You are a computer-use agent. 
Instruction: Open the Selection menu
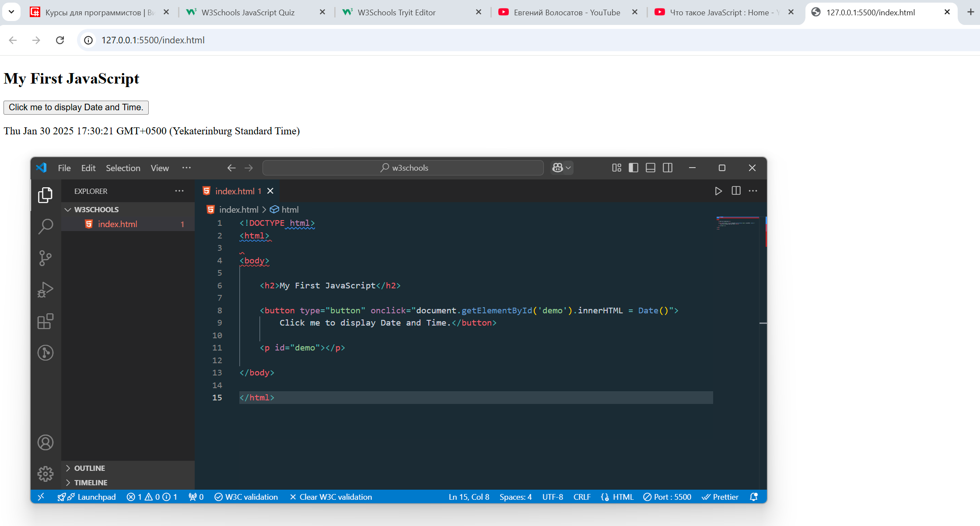(123, 168)
